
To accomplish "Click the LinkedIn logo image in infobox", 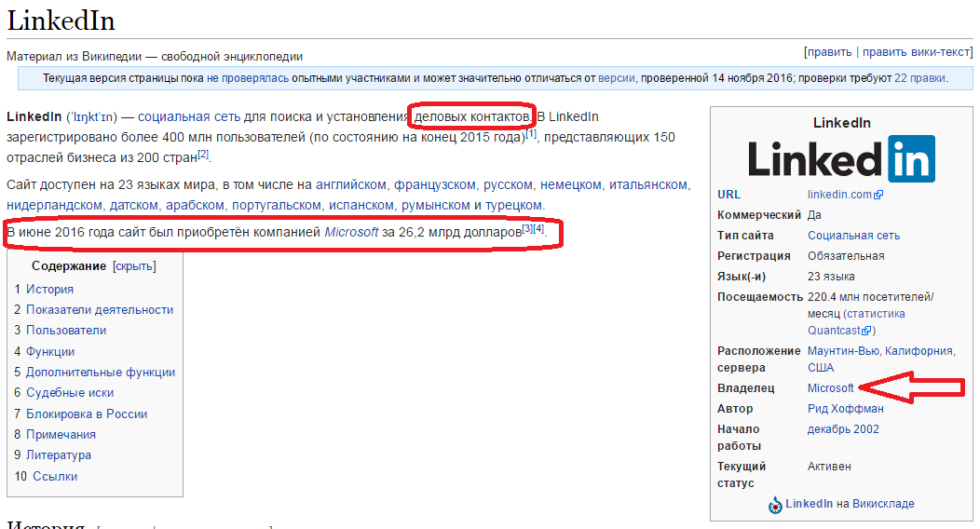I will 841,158.
